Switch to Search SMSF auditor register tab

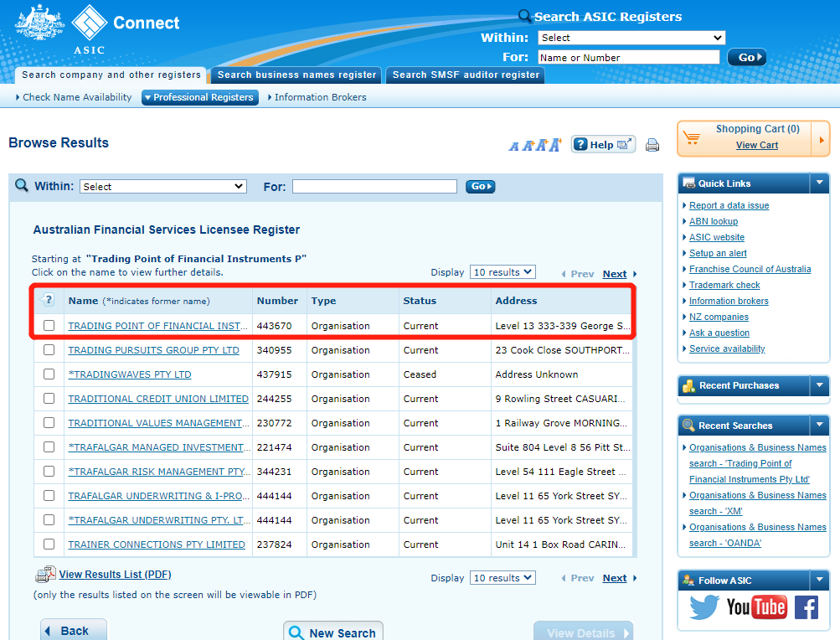466,75
